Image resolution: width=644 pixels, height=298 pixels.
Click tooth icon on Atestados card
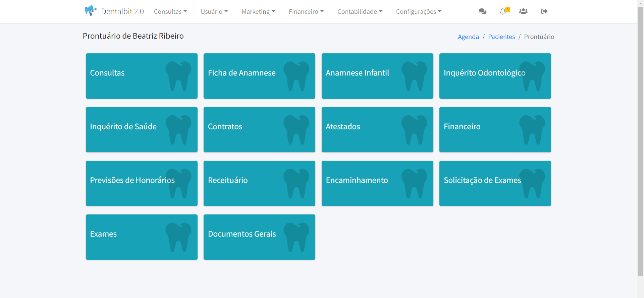pyautogui.click(x=414, y=130)
